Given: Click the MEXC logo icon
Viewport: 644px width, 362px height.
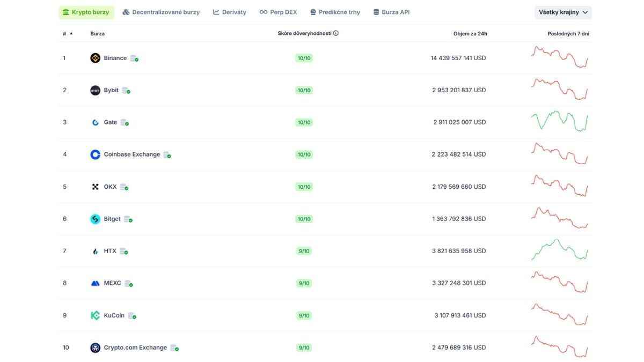Looking at the screenshot, I should tap(95, 283).
